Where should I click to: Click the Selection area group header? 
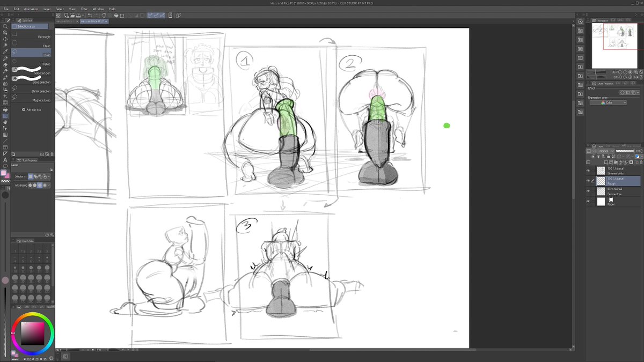pyautogui.click(x=30, y=26)
